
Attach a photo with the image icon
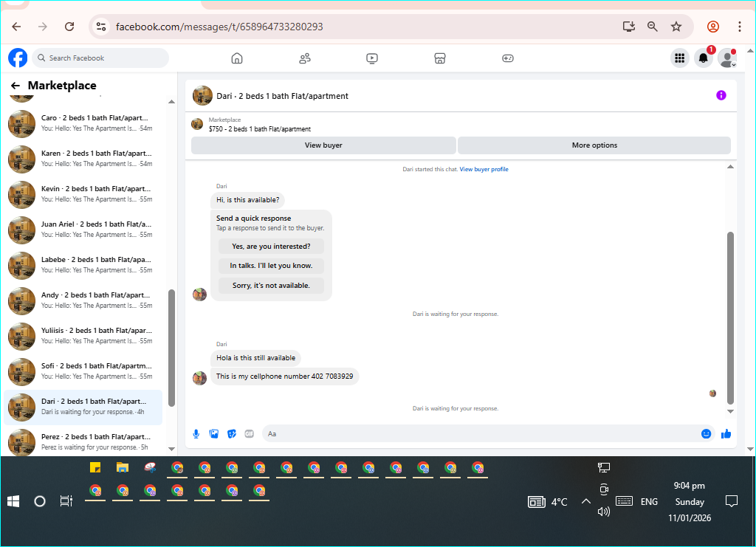pyautogui.click(x=214, y=434)
